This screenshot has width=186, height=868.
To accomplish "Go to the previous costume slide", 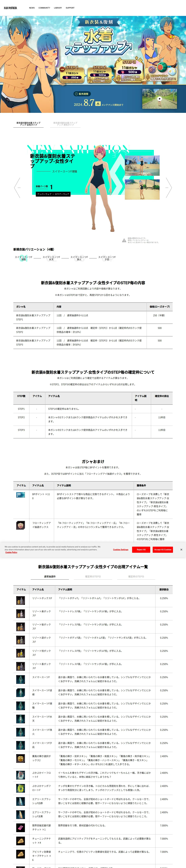I will 17,188.
